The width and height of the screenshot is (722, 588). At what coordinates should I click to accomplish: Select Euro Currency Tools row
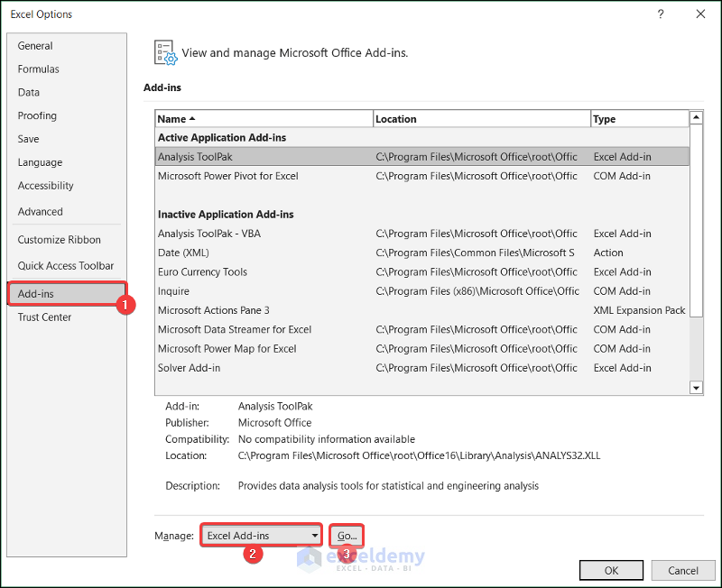pos(422,272)
